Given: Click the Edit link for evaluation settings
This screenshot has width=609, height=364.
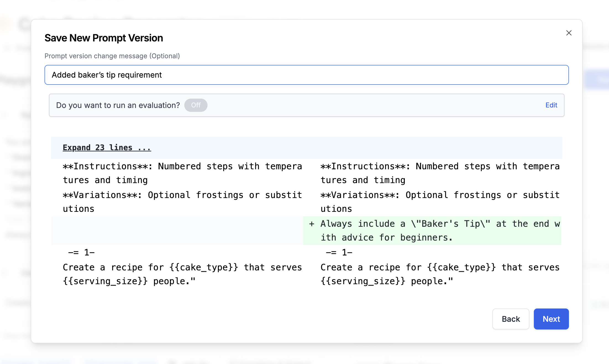Looking at the screenshot, I should click(x=551, y=105).
